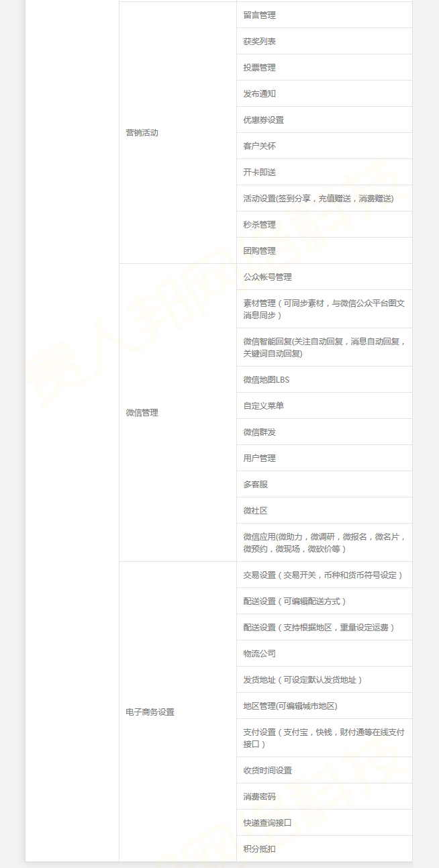Click the 投票管理 entry
The height and width of the screenshot is (868, 439).
pyautogui.click(x=324, y=67)
